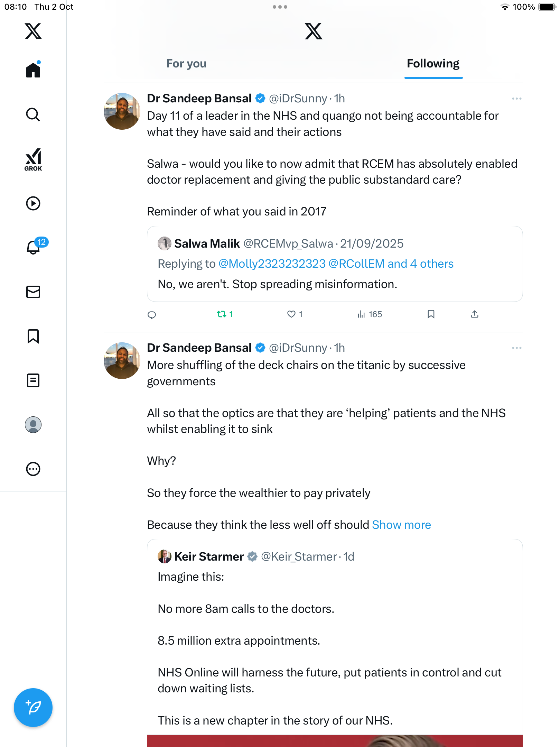
Task: Open the video play tab icon
Action: coord(33,203)
